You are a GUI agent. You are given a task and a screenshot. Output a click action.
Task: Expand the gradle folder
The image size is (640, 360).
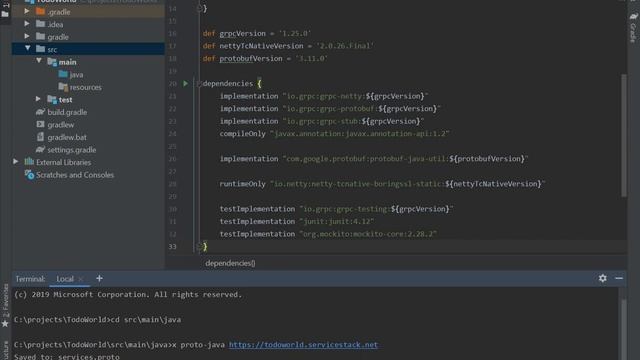pos(27,37)
